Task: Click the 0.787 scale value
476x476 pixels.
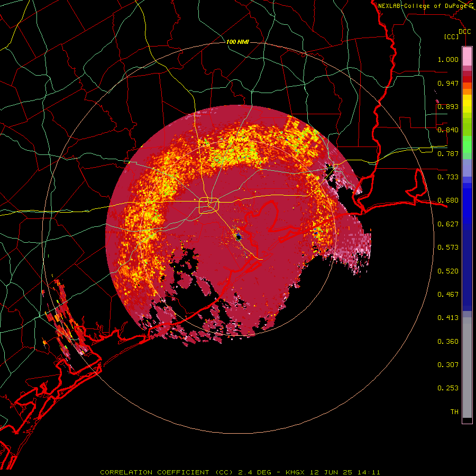Action: coord(448,153)
